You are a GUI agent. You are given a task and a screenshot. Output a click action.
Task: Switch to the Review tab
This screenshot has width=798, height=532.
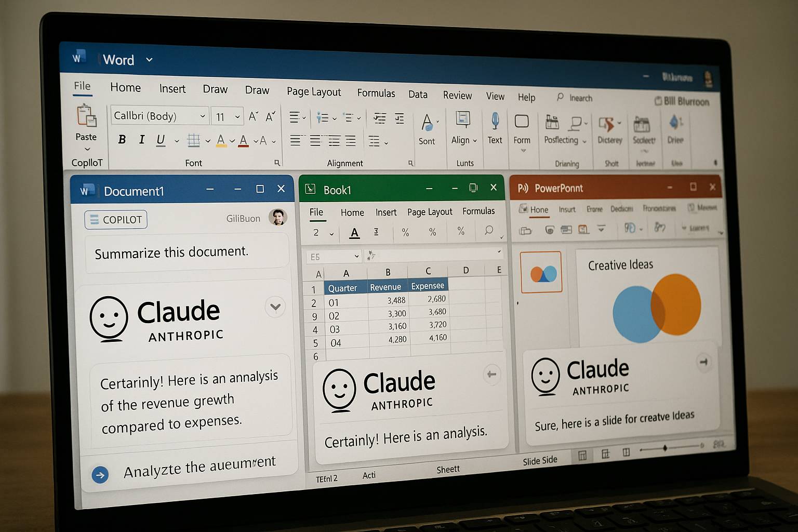click(x=457, y=96)
